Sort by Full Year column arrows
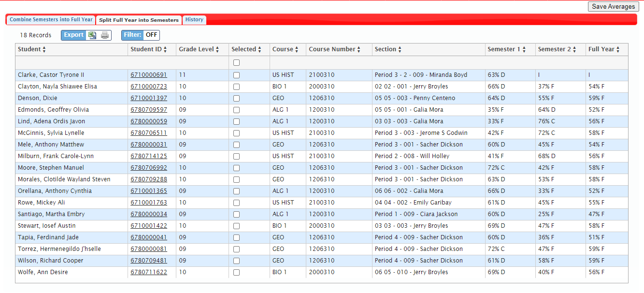This screenshot has height=293, width=644. [618, 50]
